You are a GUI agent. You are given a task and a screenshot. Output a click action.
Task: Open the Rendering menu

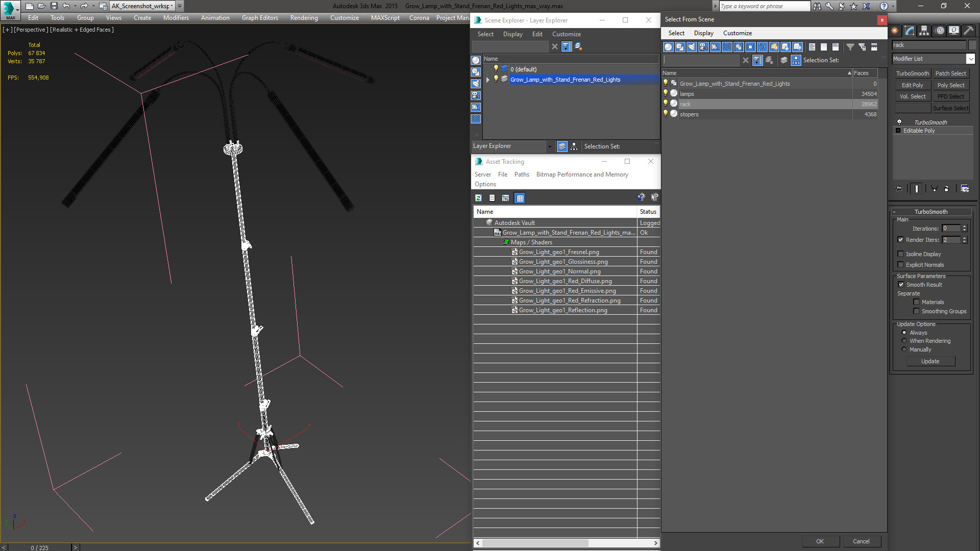point(304,17)
